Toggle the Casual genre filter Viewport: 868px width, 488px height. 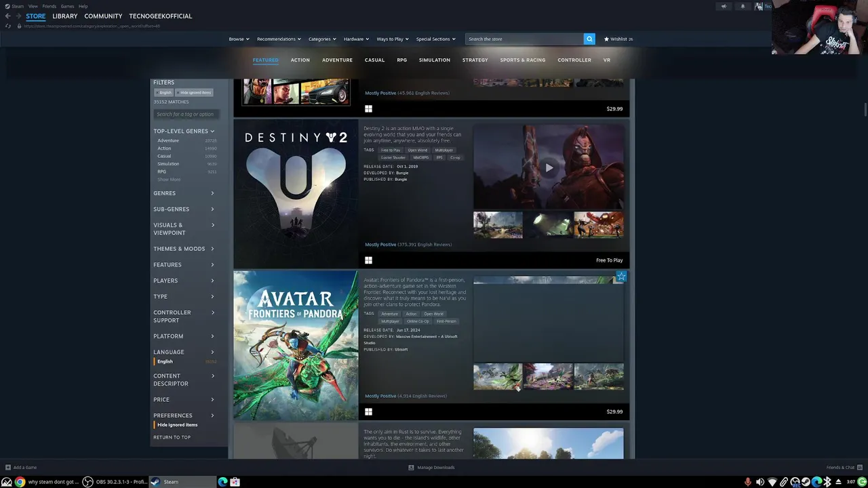164,156
